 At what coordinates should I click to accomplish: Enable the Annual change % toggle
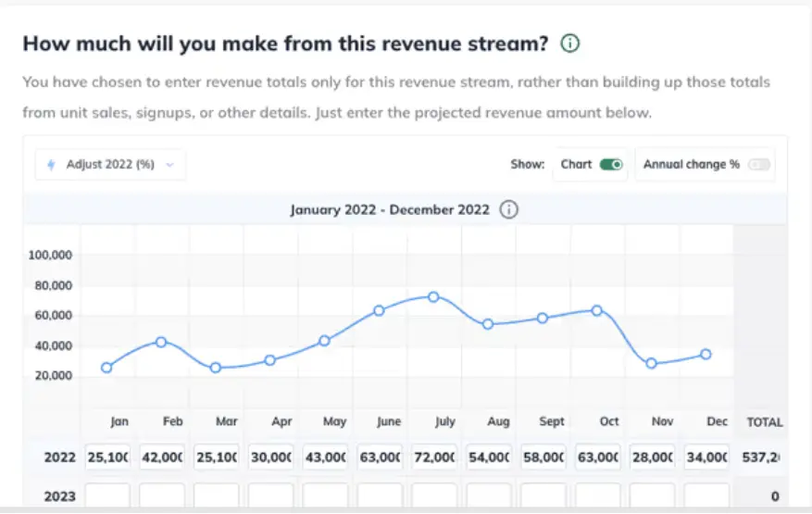point(759,165)
